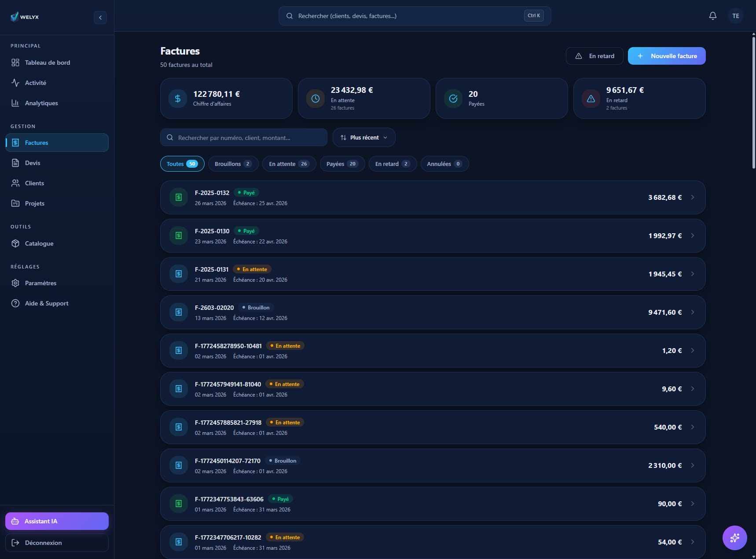Expand the 90,00 € invoice chevron
The height and width of the screenshot is (559, 756).
coord(693,504)
